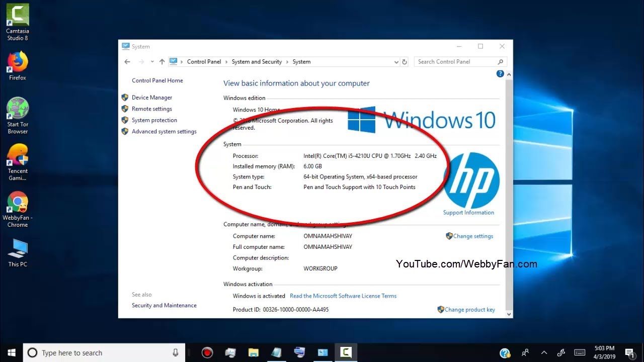Click the red record button in taskbar

[207, 352]
